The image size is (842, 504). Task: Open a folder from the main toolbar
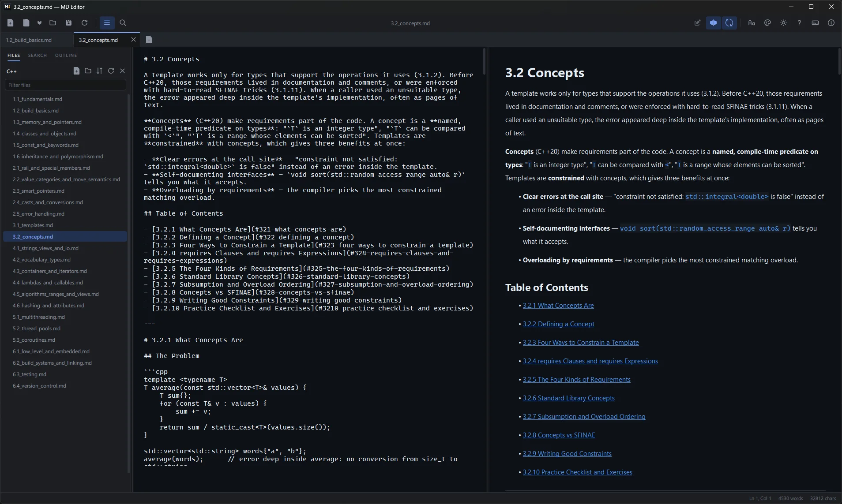[x=53, y=23]
